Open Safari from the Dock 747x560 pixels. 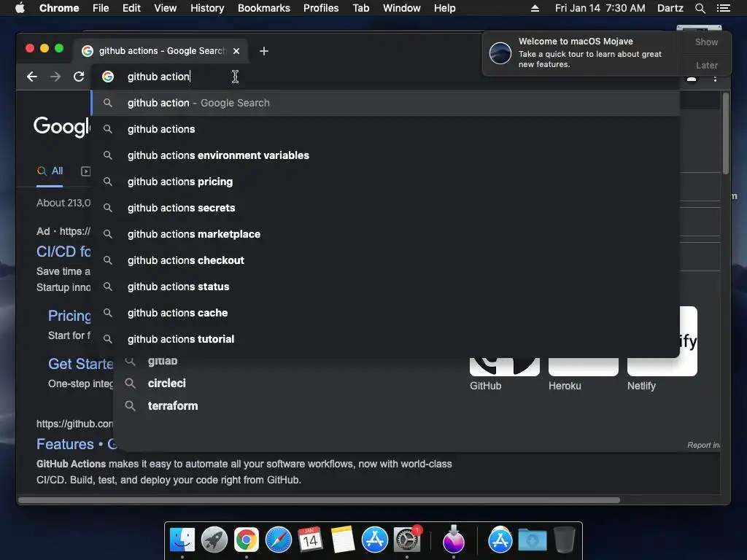(x=279, y=540)
